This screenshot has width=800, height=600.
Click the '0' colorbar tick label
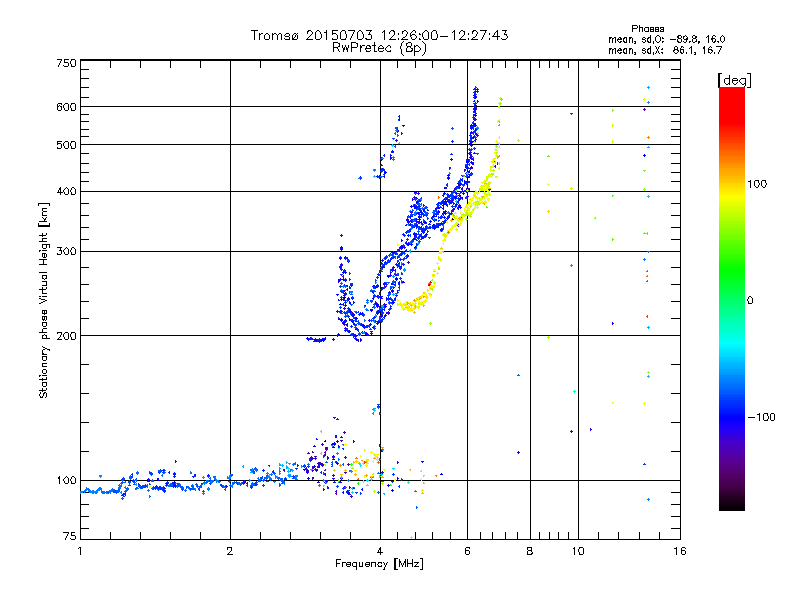tap(750, 301)
